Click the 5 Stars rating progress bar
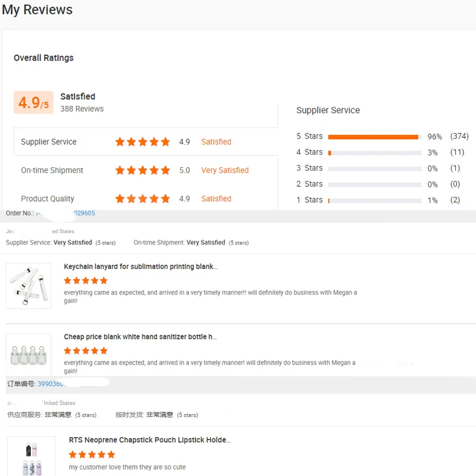This screenshot has width=476, height=476. [374, 137]
